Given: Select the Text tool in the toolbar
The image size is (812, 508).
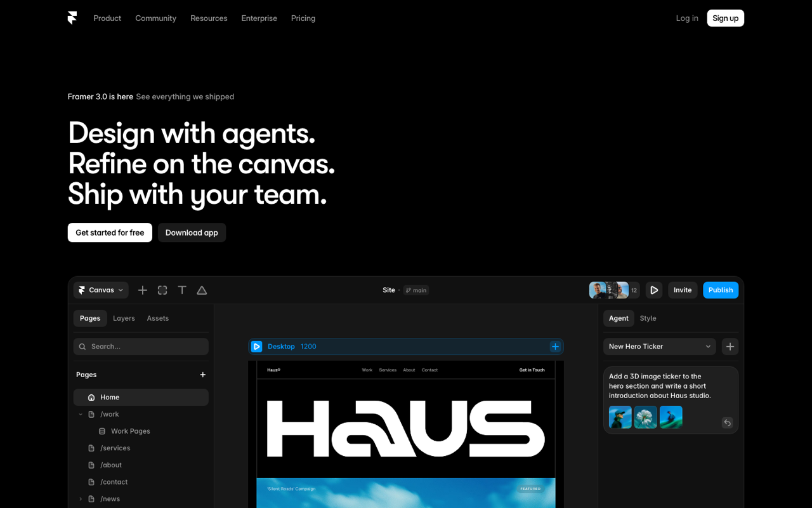Looking at the screenshot, I should click(182, 290).
